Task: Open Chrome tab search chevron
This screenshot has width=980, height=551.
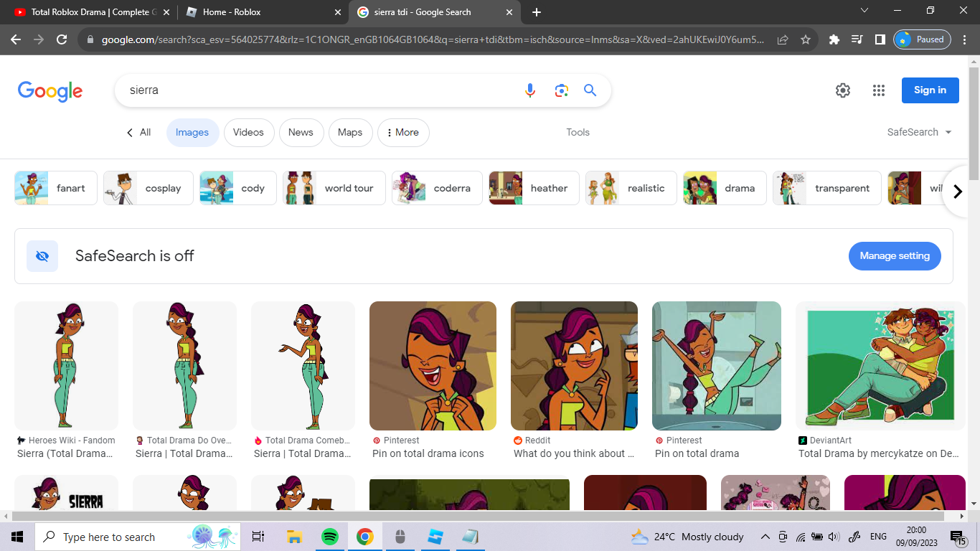Action: pyautogui.click(x=864, y=10)
